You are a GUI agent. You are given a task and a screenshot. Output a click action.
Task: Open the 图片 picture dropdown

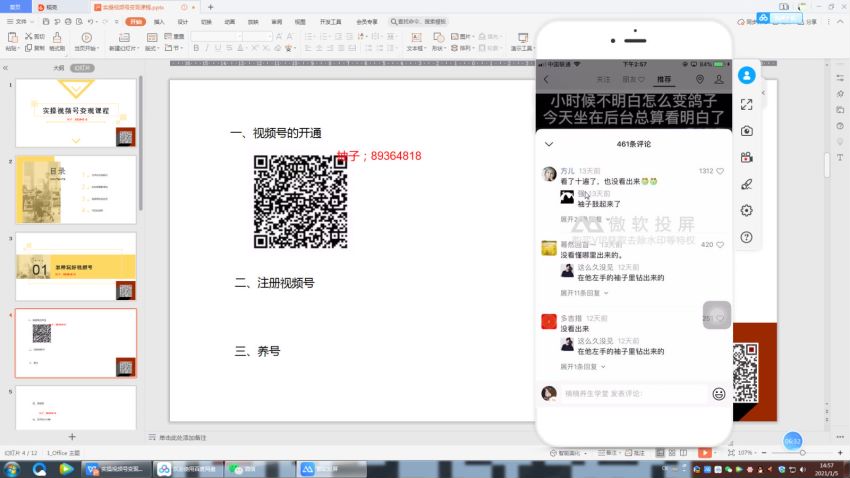coord(462,36)
